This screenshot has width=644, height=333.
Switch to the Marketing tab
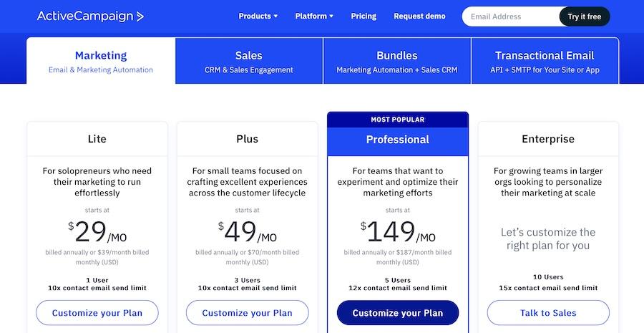click(101, 61)
